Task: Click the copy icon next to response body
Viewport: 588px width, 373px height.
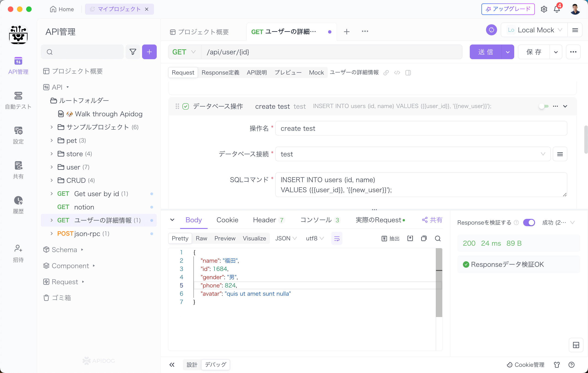Action: [x=424, y=239]
